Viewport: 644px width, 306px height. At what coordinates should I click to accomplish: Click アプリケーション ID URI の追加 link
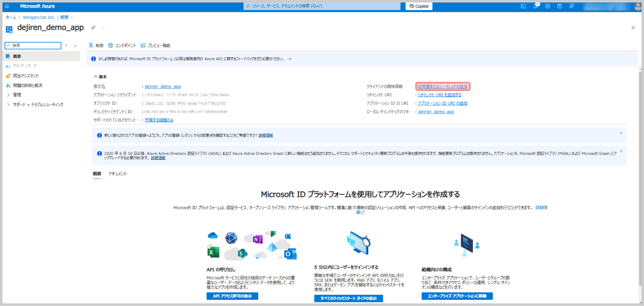(443, 103)
